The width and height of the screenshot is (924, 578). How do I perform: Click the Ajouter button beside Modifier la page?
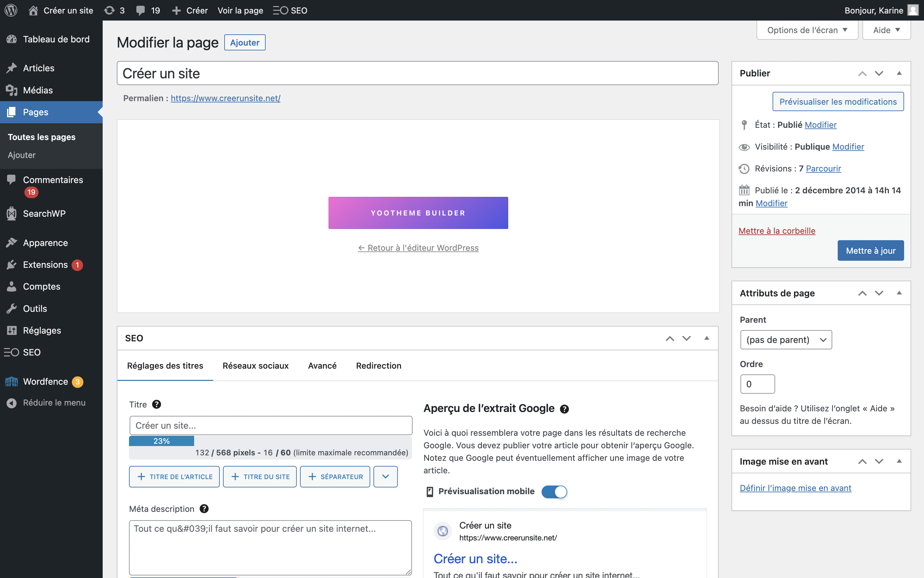coord(245,42)
